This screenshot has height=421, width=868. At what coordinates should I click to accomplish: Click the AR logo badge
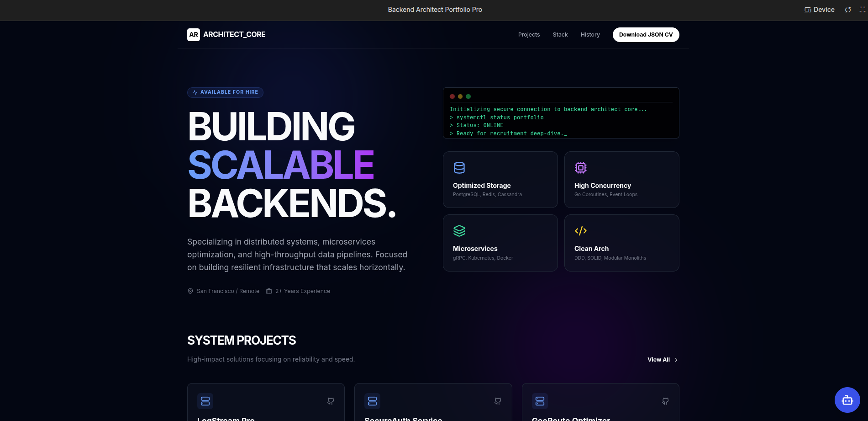194,35
